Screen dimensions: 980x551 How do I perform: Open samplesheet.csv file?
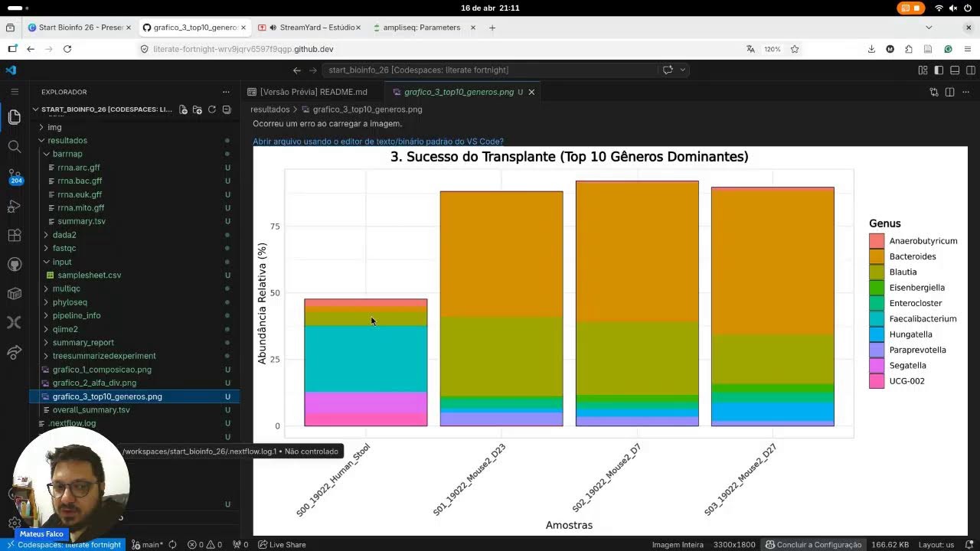pos(89,275)
